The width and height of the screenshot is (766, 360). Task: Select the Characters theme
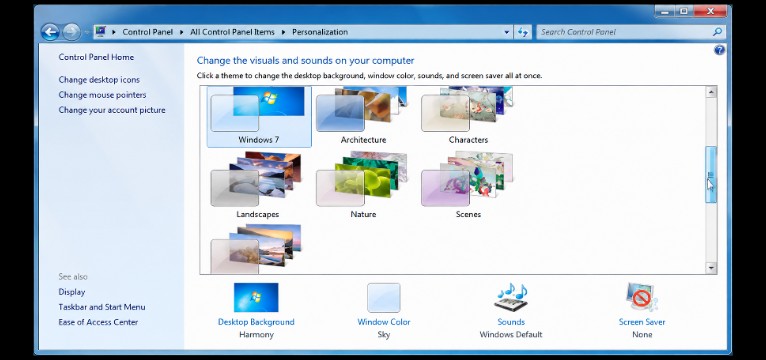tap(468, 117)
